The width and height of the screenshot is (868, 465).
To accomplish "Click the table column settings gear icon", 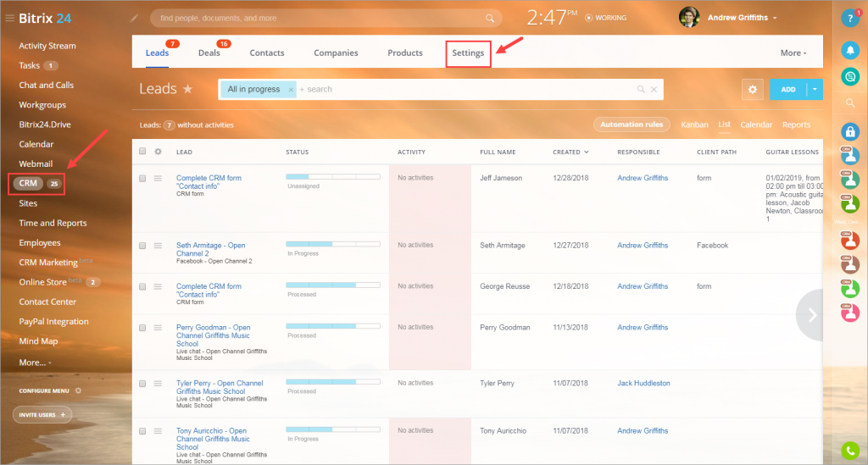I will click(158, 152).
